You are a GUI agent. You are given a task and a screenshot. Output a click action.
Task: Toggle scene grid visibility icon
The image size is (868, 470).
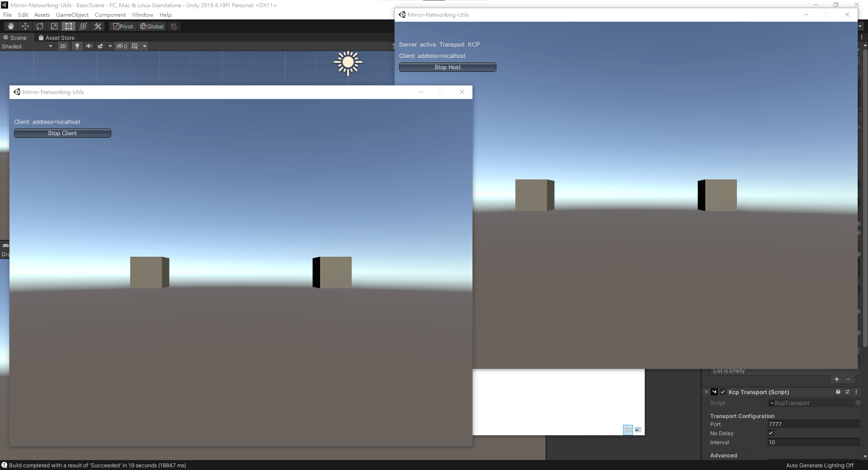(135, 46)
